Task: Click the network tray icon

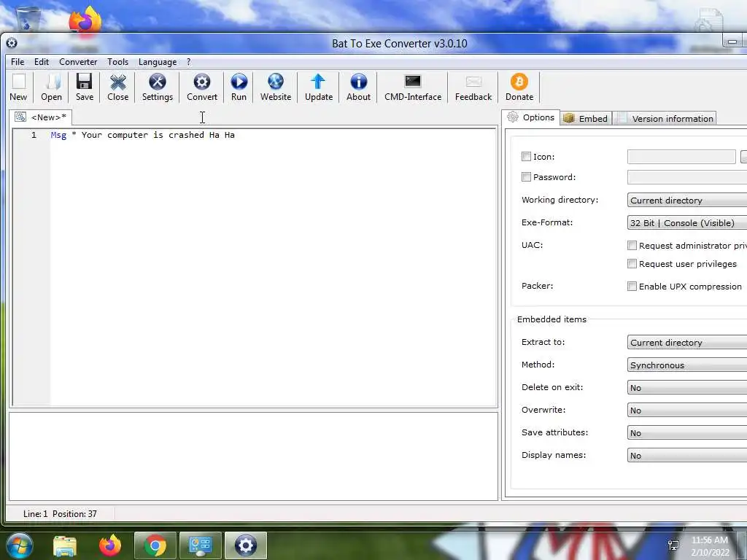Action: click(x=673, y=545)
